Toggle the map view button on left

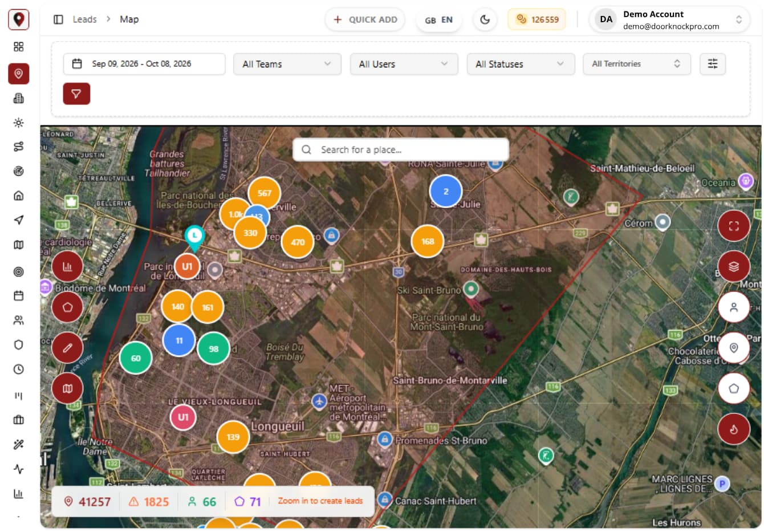[67, 388]
